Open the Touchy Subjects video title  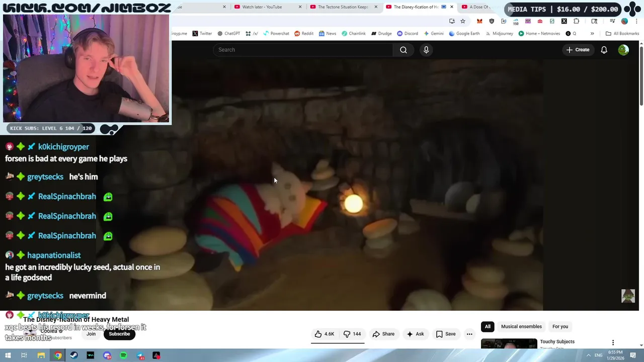pyautogui.click(x=557, y=342)
